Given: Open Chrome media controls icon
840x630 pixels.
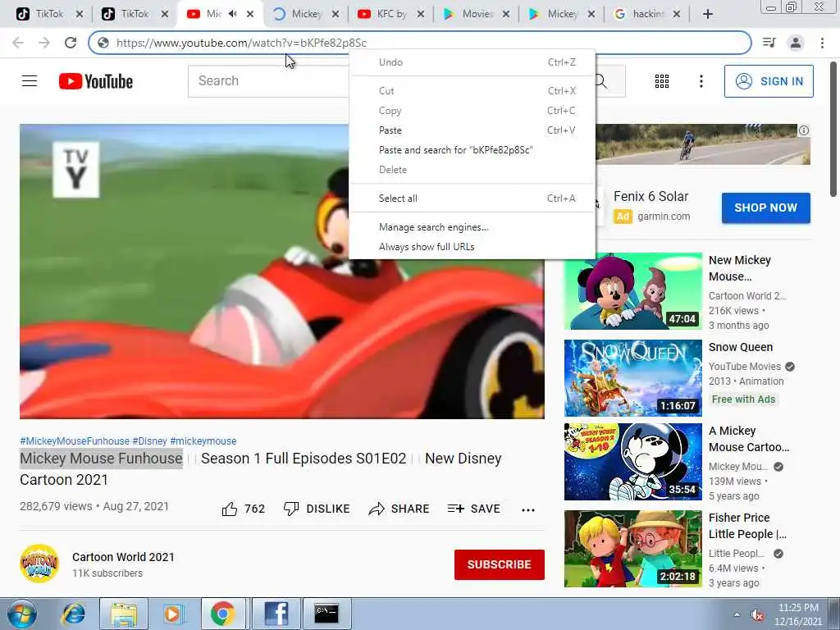Looking at the screenshot, I should (x=769, y=43).
